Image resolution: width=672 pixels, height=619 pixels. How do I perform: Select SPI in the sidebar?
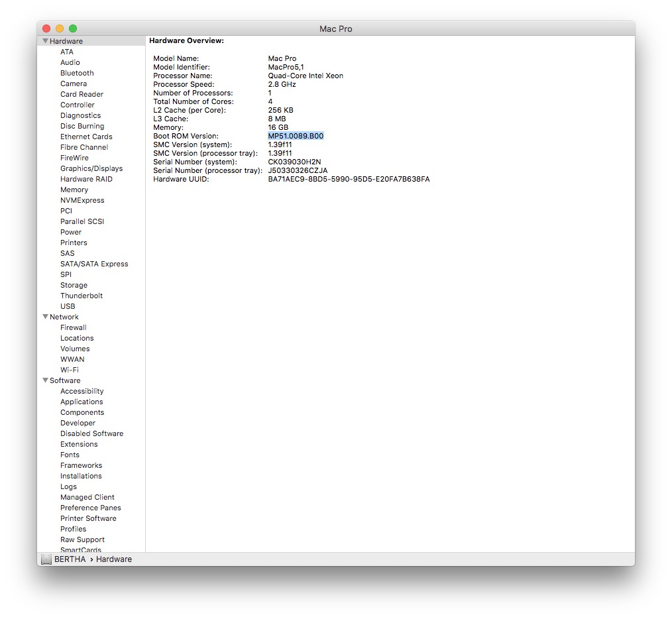pos(66,275)
